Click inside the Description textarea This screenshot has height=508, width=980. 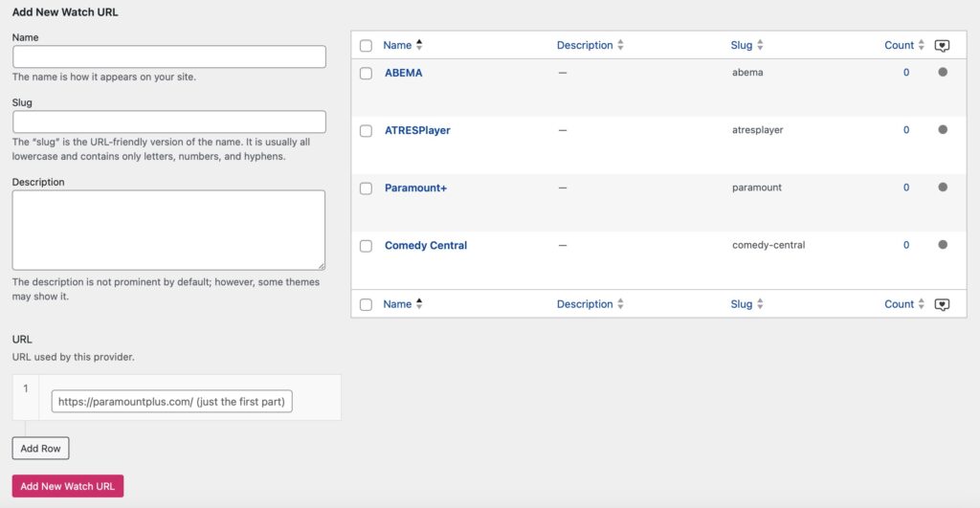(x=168, y=230)
